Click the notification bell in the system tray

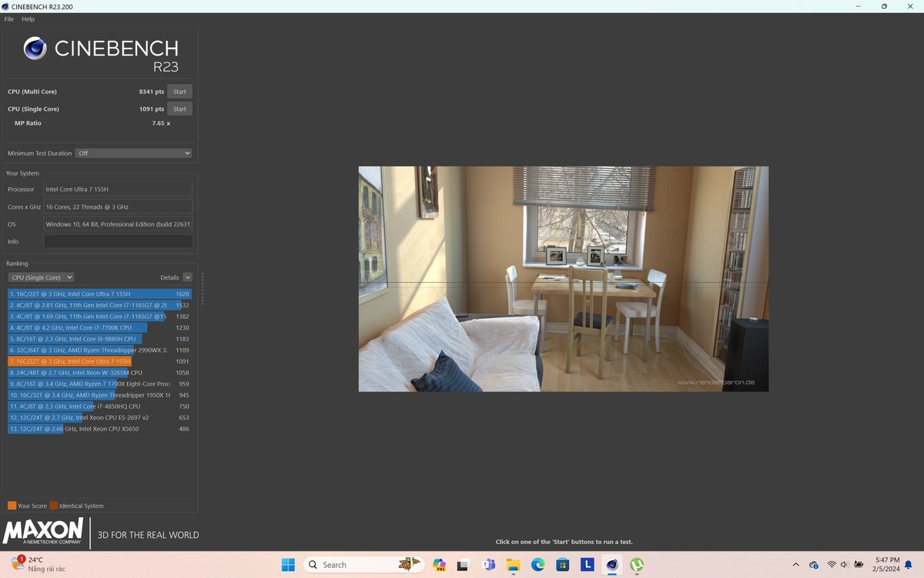(x=909, y=565)
